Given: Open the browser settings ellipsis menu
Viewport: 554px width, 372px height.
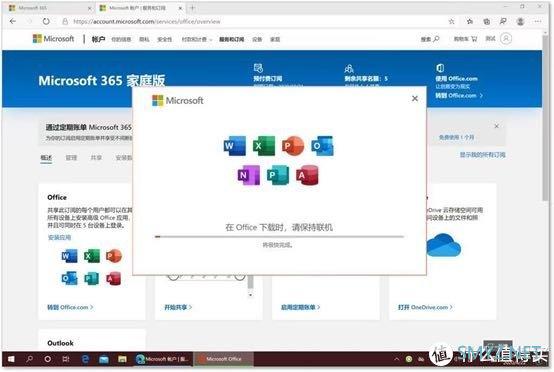Looking at the screenshot, I should [537, 22].
